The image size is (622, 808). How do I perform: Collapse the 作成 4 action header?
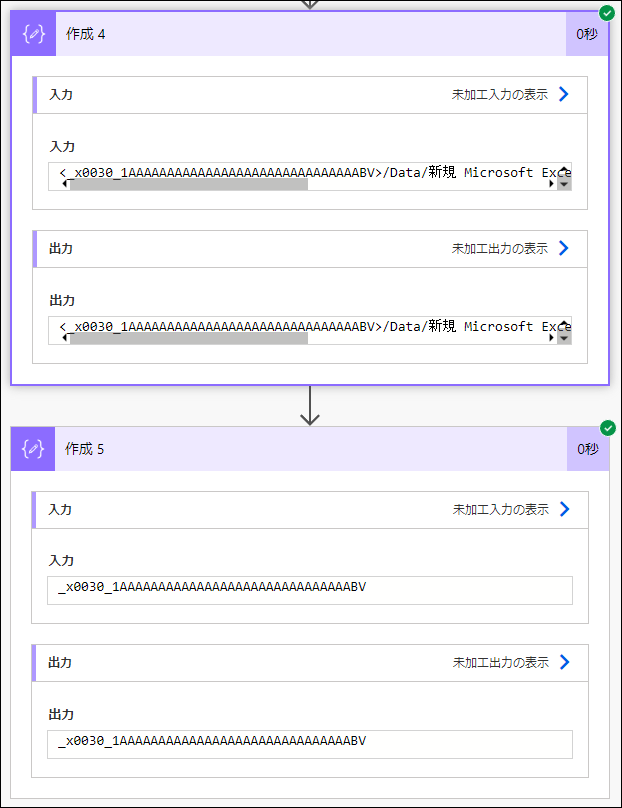click(x=311, y=34)
